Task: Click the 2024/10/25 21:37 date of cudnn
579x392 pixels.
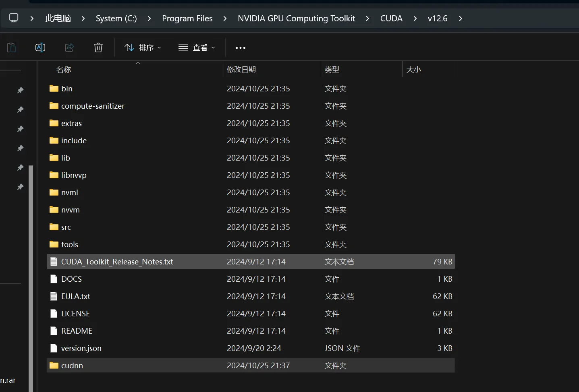Action: [258, 365]
